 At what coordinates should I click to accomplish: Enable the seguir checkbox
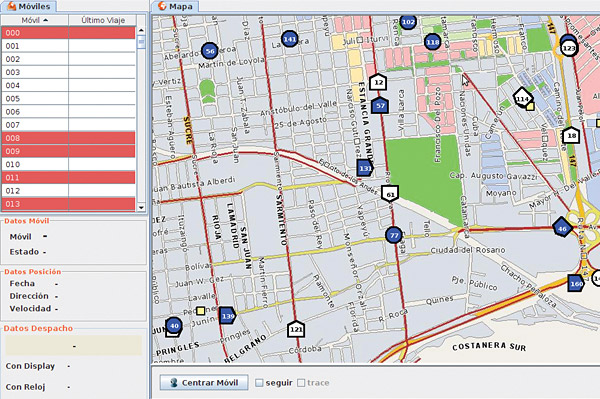coord(259,383)
